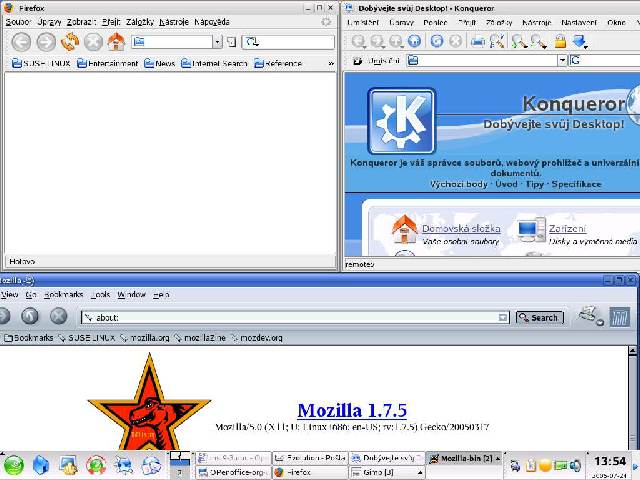Click the Konqueror Stop button
Screen dimensions: 640x480
click(x=455, y=41)
